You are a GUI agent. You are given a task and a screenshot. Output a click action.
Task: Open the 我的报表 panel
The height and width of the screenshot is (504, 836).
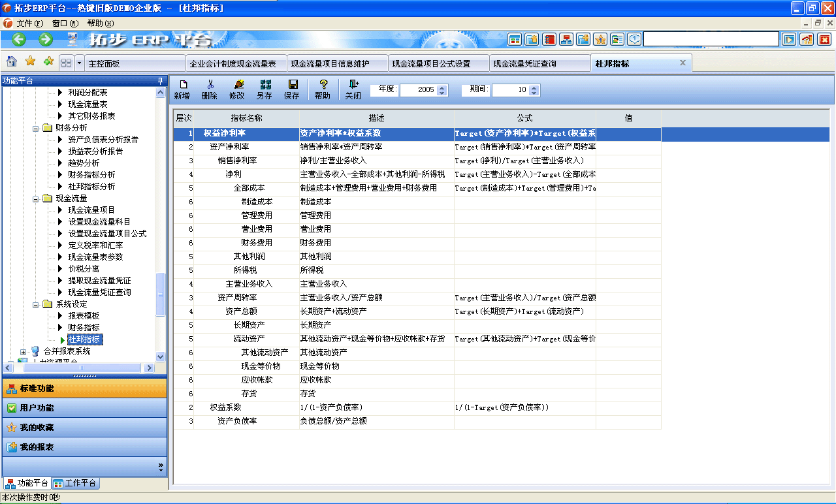(x=85, y=449)
